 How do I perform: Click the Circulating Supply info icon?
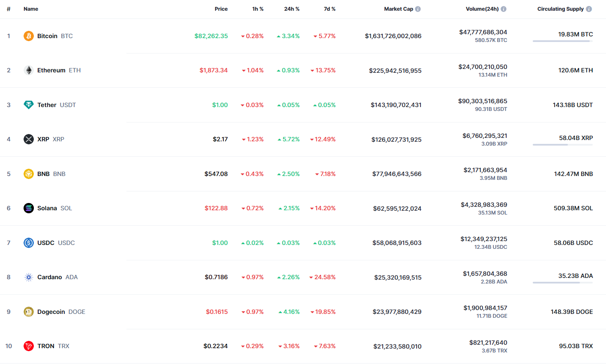[x=589, y=9]
